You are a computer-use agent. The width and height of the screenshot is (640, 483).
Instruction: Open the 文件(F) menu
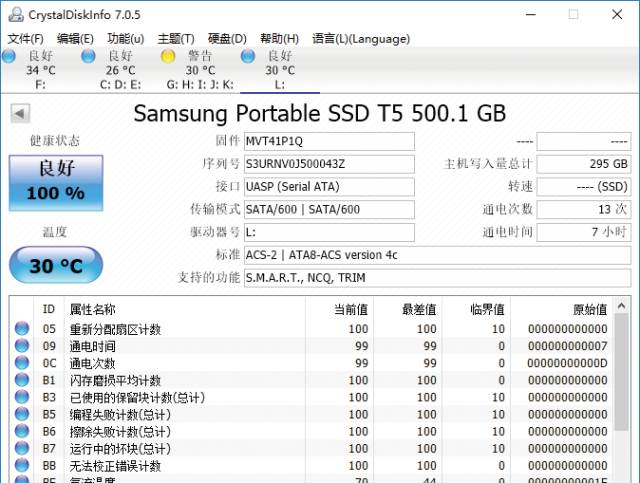click(26, 39)
